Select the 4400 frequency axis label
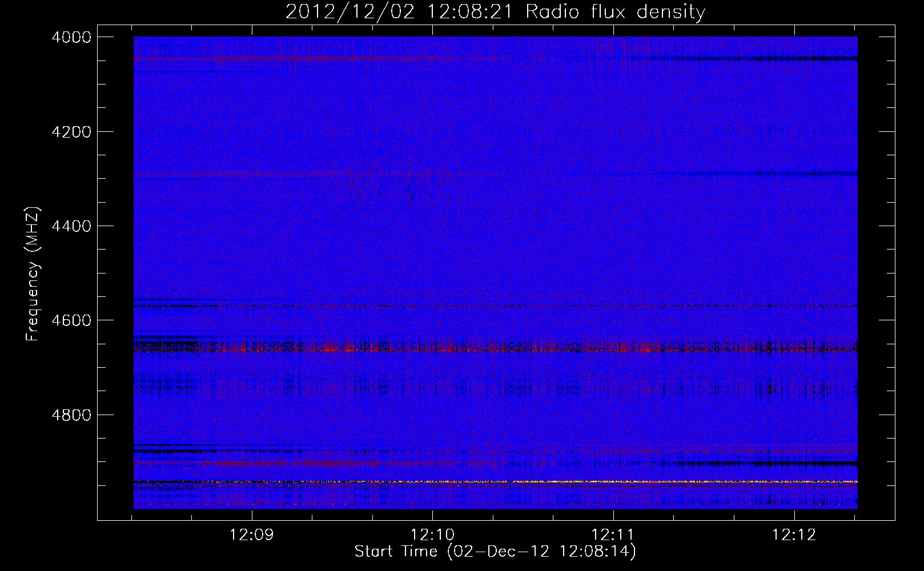Viewport: 924px width, 571px height. (71, 226)
